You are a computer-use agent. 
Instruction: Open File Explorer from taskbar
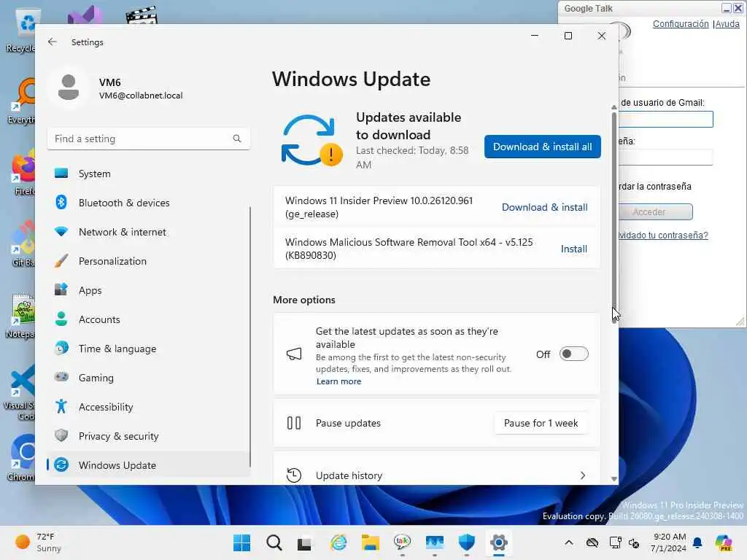click(x=370, y=542)
